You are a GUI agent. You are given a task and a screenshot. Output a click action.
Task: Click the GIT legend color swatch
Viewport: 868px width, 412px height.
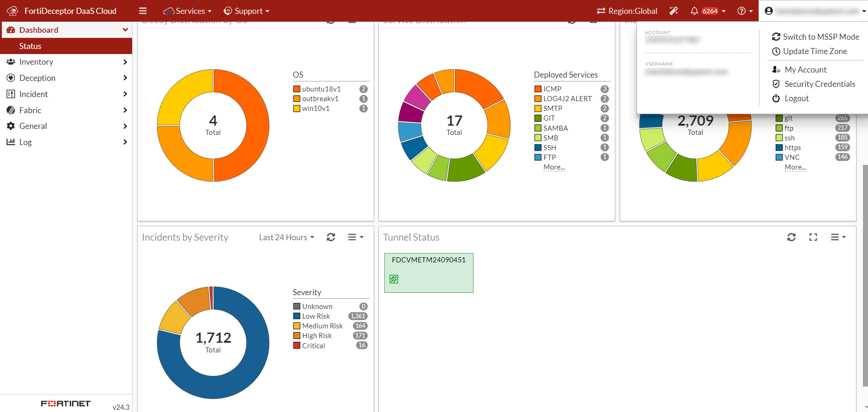tap(538, 118)
